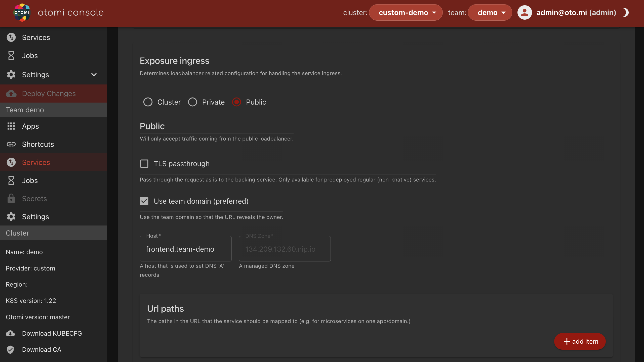Click the Download KUBECFG cloud icon
The height and width of the screenshot is (362, 644).
tap(11, 333)
